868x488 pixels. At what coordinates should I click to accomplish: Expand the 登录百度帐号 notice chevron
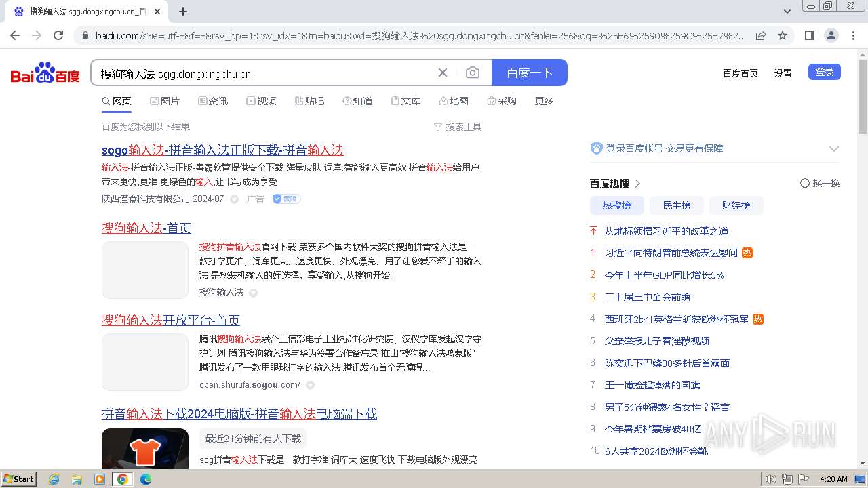pyautogui.click(x=834, y=148)
